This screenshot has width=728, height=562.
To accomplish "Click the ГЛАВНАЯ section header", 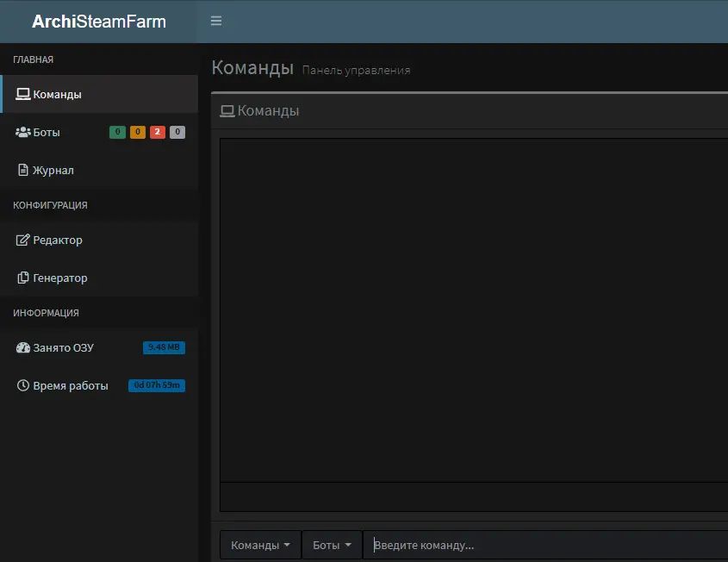I will point(33,59).
